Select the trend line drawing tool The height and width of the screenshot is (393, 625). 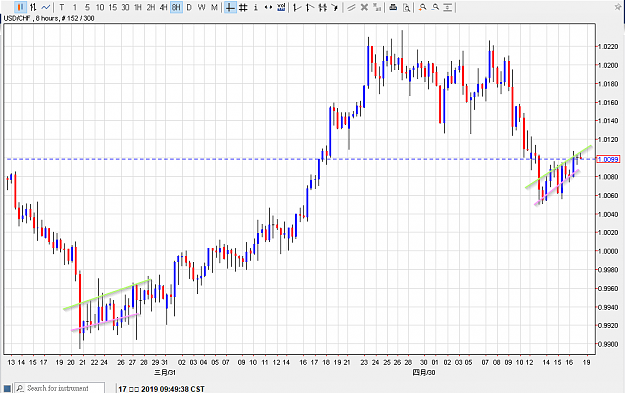click(351, 7)
